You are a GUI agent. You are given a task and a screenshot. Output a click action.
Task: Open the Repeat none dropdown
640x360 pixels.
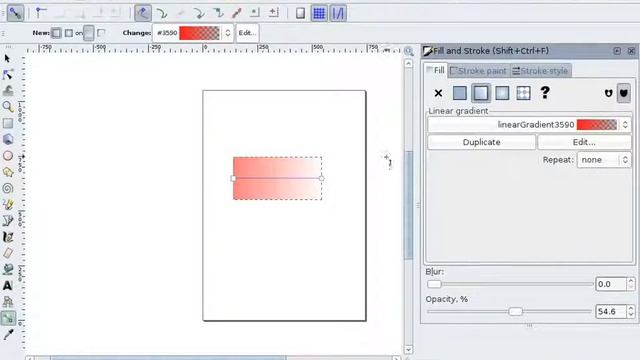tap(604, 160)
